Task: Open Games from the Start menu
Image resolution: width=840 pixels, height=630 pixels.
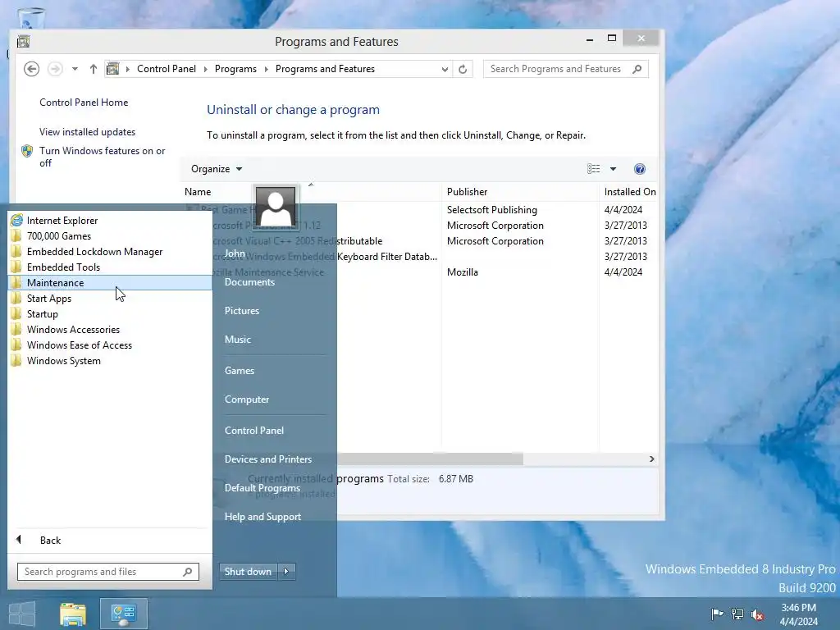Action: point(240,371)
